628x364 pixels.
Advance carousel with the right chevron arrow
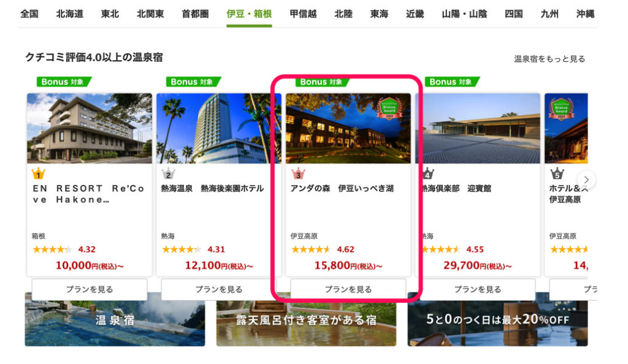[586, 180]
